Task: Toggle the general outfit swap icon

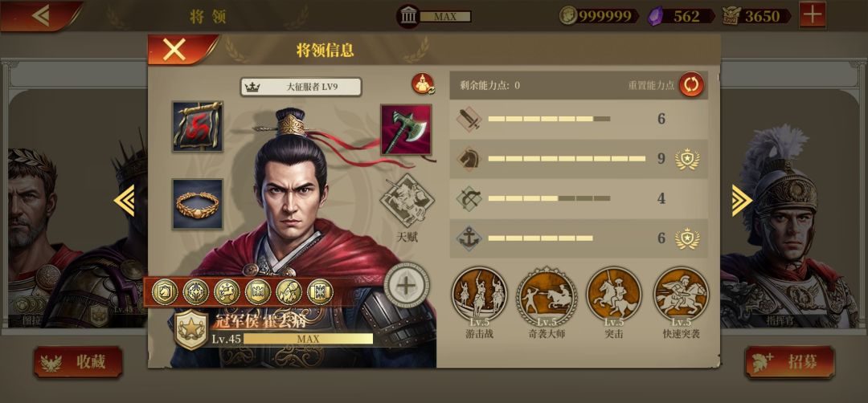Action: pyautogui.click(x=423, y=84)
